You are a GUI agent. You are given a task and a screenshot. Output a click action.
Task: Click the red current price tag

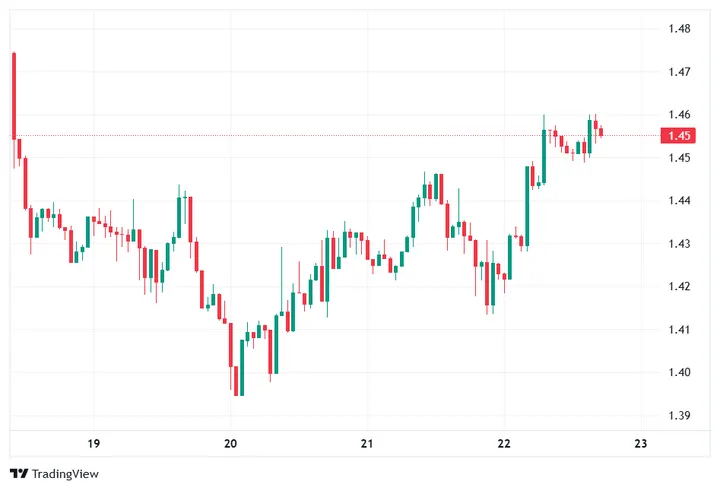pos(680,136)
